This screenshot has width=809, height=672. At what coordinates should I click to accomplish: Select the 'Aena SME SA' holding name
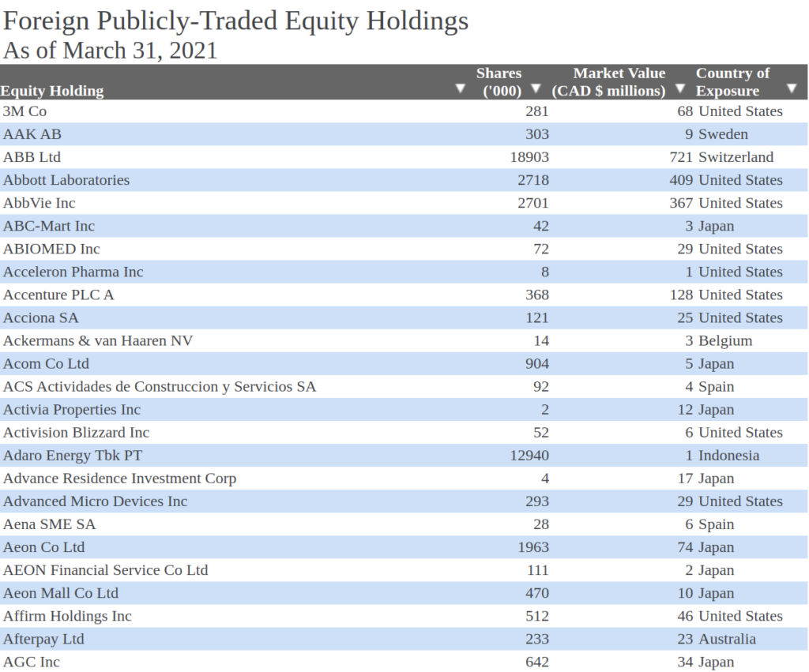coord(50,524)
